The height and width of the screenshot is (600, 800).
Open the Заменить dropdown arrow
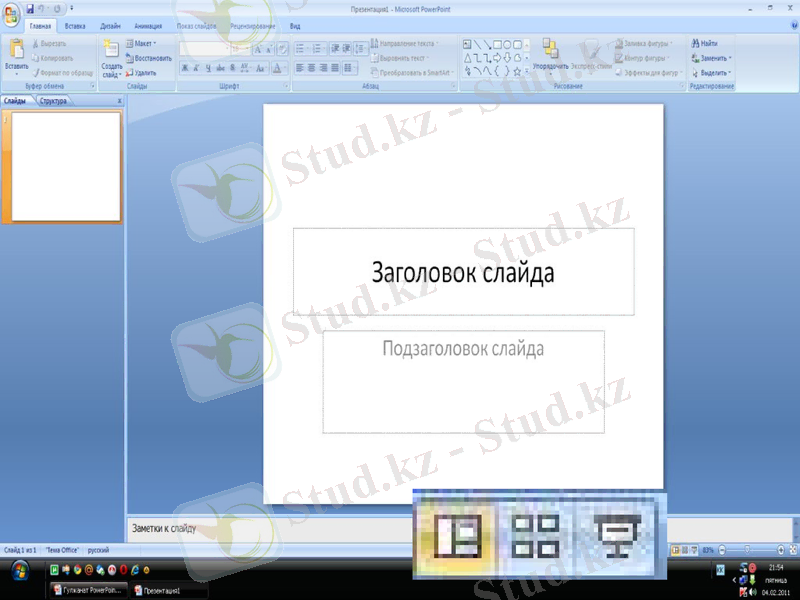tap(730, 57)
